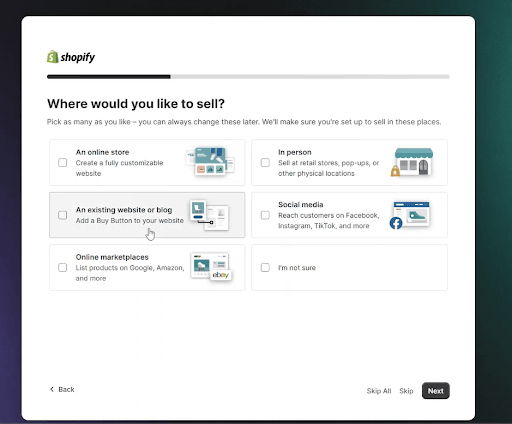This screenshot has height=424, width=512.
Task: Click the "Pick as many as you like" subtitle
Action: (x=244, y=122)
